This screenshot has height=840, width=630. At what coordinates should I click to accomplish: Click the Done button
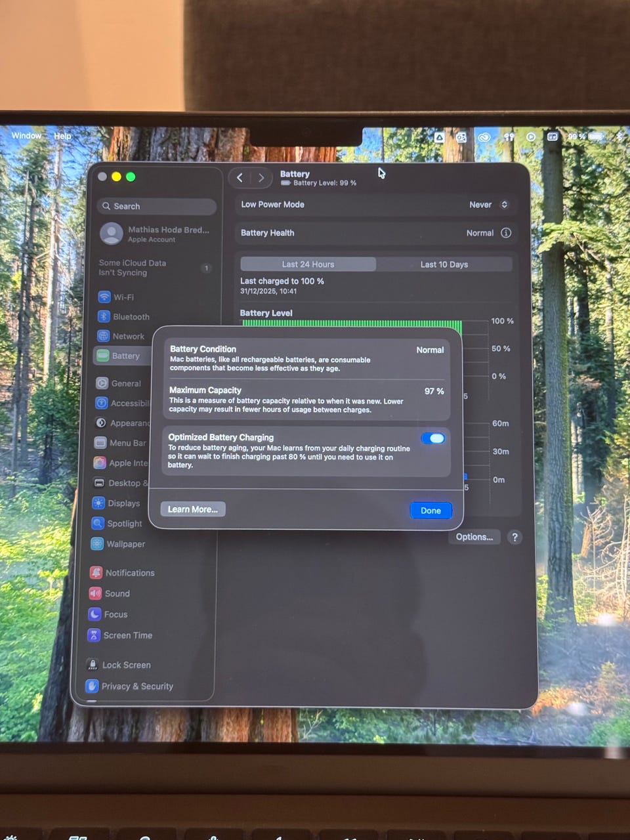(431, 511)
